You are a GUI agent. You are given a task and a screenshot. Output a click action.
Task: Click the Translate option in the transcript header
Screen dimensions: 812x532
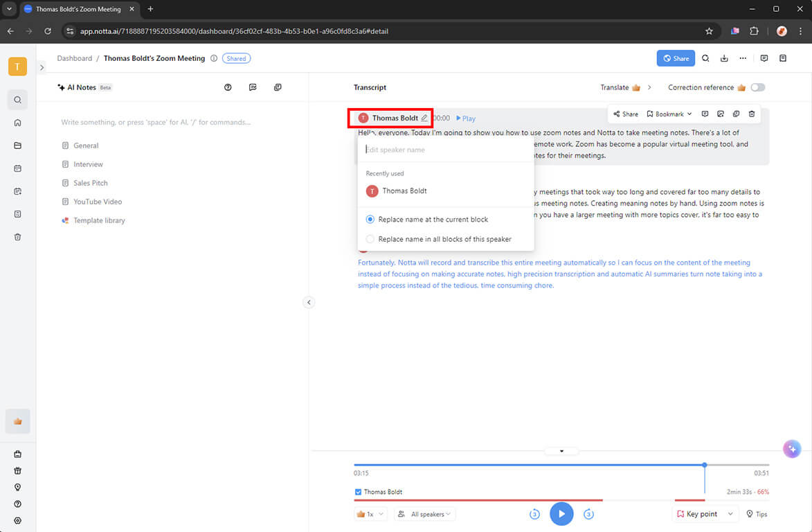620,87
